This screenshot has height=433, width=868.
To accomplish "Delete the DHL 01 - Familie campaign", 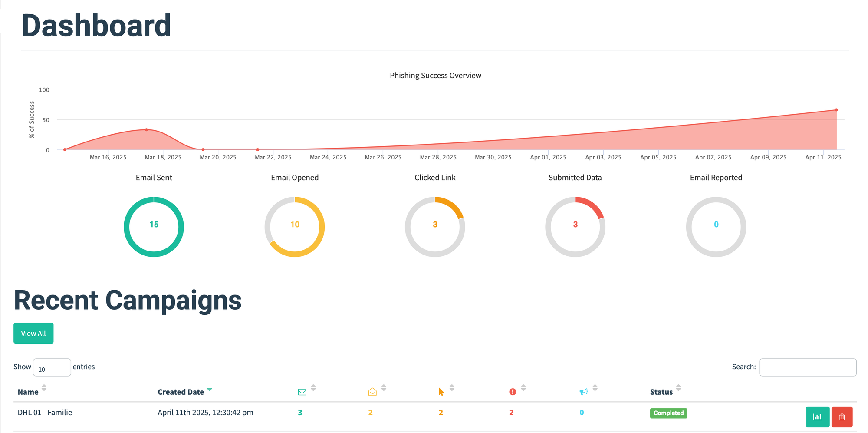I will pyautogui.click(x=842, y=417).
